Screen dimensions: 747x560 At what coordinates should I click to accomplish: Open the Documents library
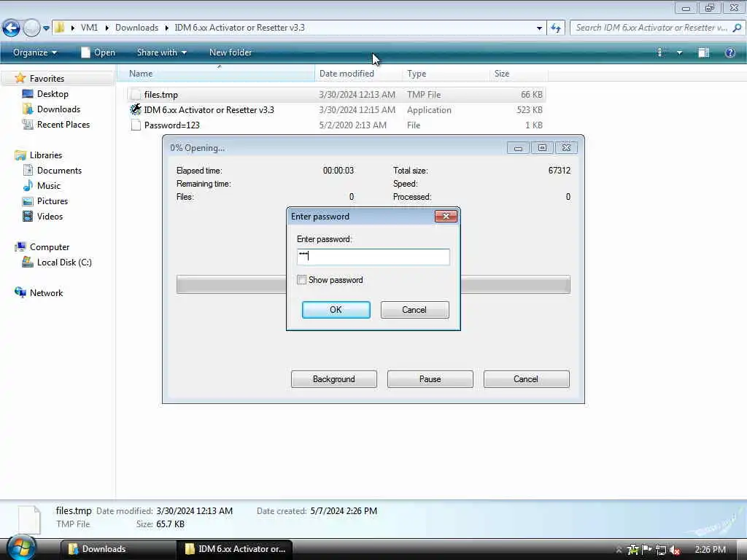(x=59, y=171)
